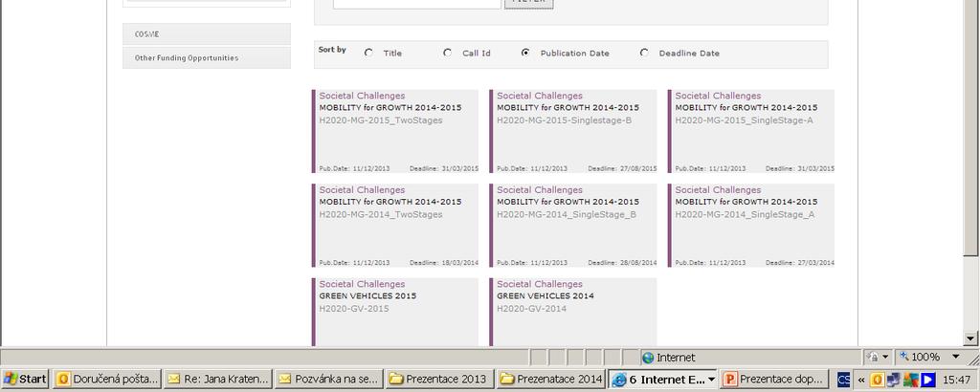
Task: Open the Prezenatace 2014 folder window
Action: tap(551, 379)
